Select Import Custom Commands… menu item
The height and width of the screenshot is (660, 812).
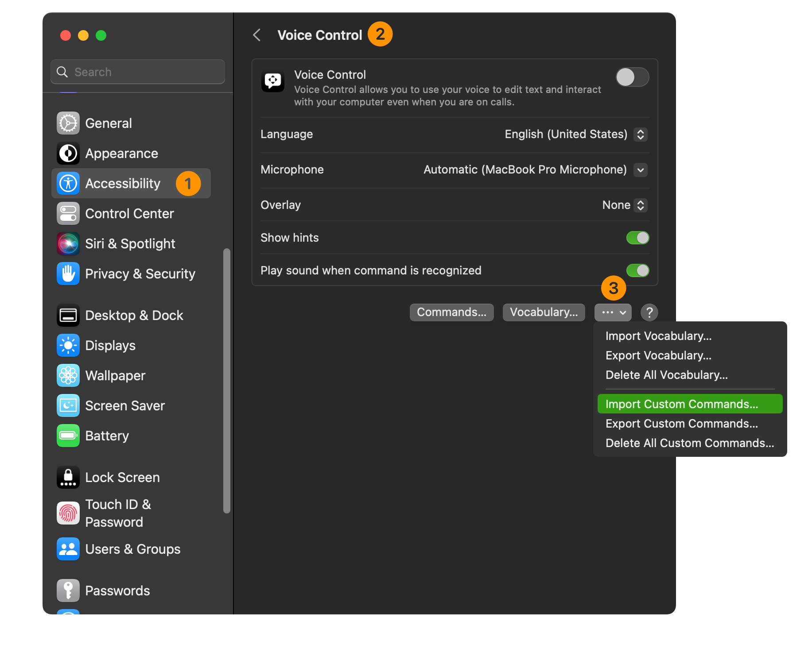(690, 404)
